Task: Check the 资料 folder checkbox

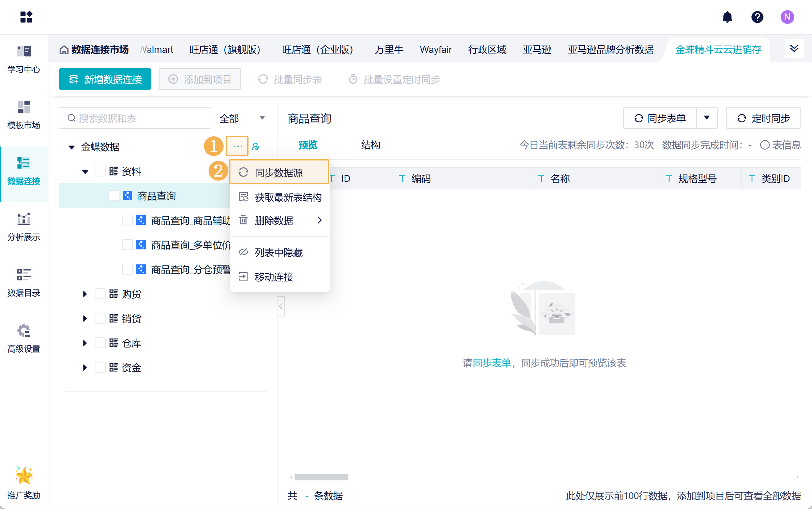Action: click(x=100, y=171)
